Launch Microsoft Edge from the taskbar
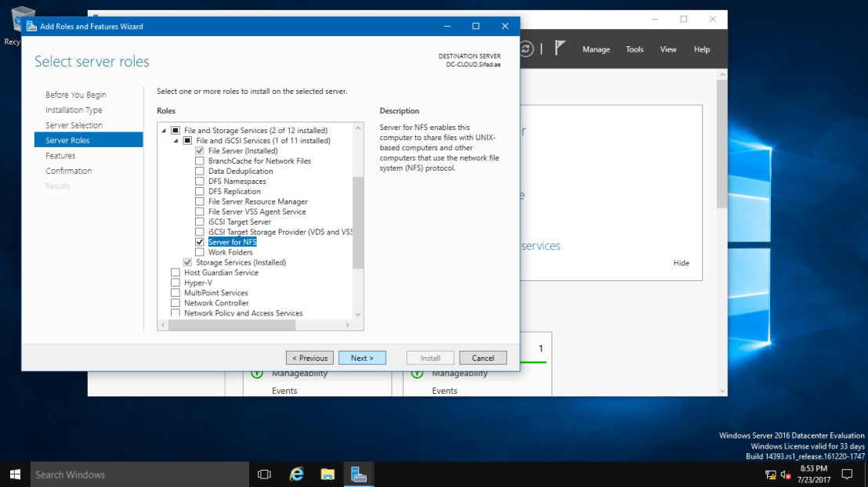This screenshot has width=868, height=487. coord(295,474)
